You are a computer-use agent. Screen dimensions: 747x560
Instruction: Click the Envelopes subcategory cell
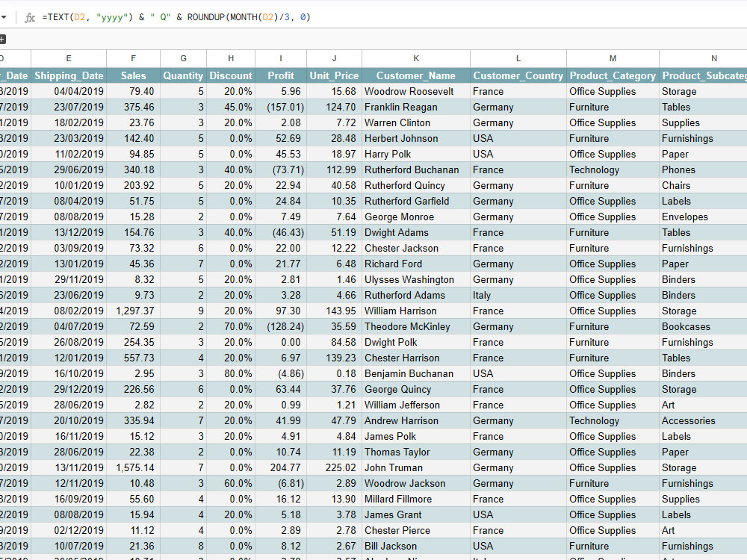[703, 217]
